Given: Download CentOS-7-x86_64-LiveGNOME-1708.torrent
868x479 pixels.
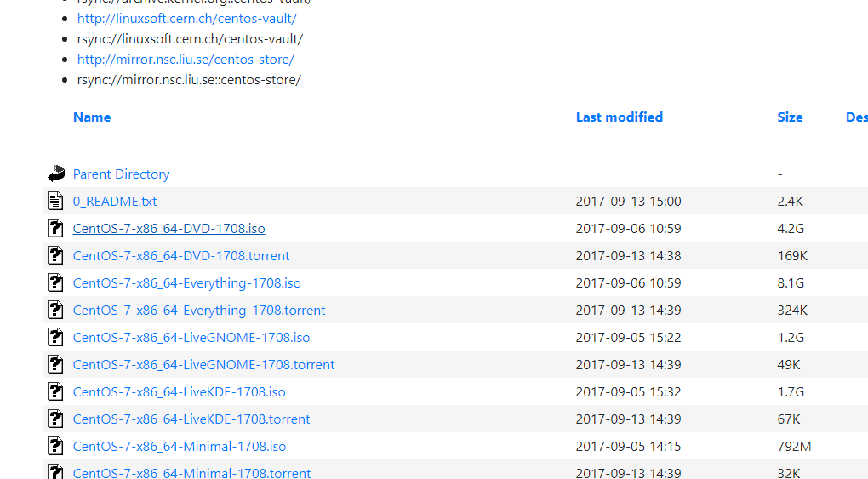Looking at the screenshot, I should pos(203,364).
